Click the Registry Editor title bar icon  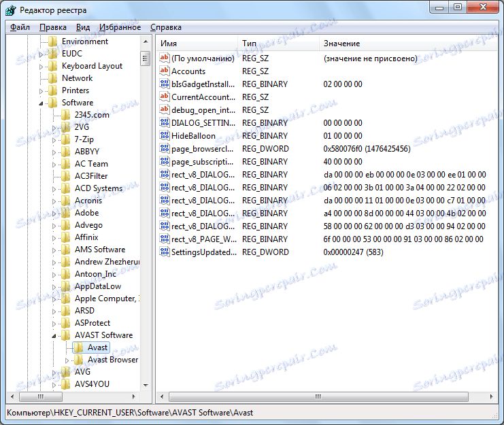(11, 10)
